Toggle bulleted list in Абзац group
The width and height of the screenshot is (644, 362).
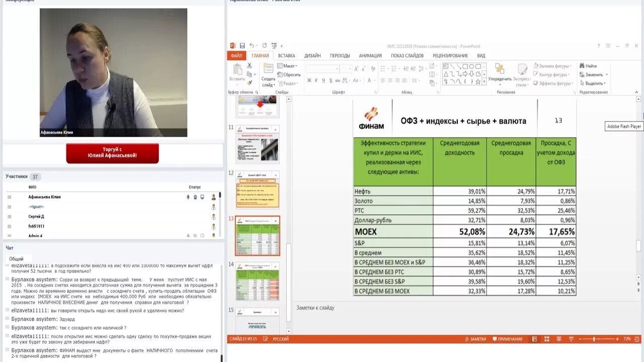(384, 69)
